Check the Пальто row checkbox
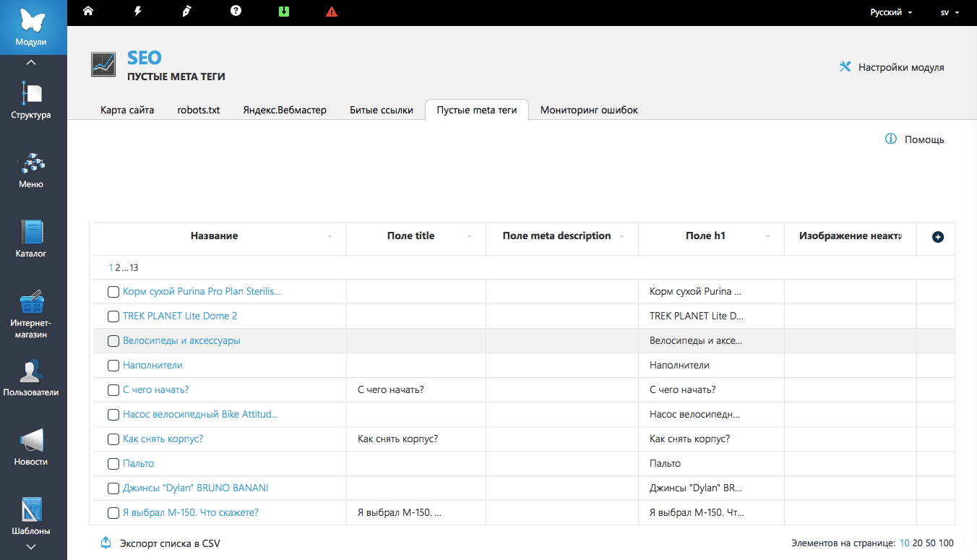Image resolution: width=977 pixels, height=560 pixels. point(113,464)
